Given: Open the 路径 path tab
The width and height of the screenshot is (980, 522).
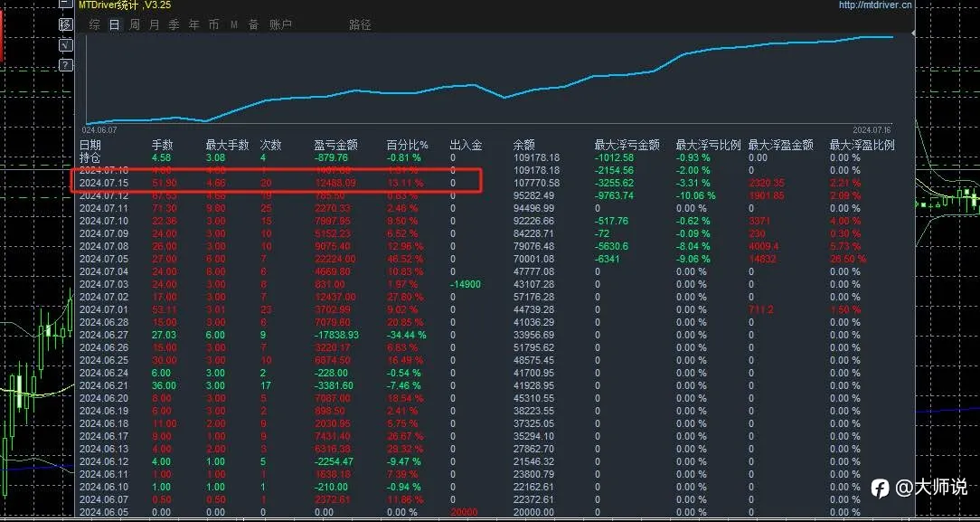Looking at the screenshot, I should click(x=360, y=25).
